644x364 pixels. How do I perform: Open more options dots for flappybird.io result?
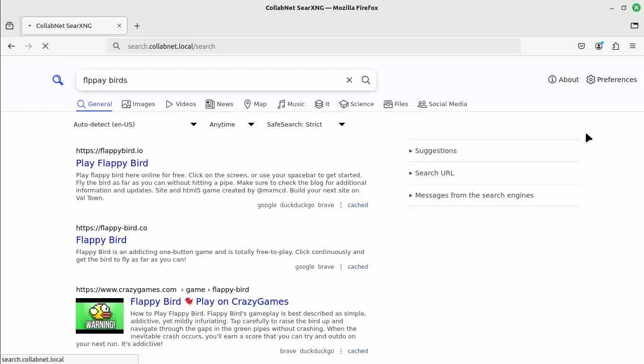click(x=341, y=205)
